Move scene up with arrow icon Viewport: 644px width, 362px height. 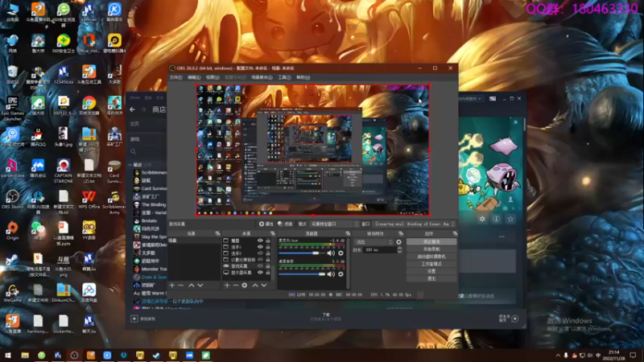(x=192, y=286)
